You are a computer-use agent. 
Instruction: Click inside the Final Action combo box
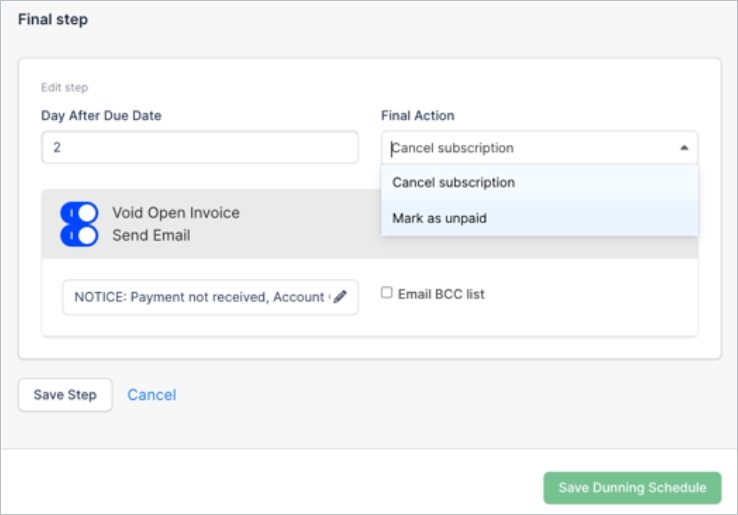(x=539, y=148)
